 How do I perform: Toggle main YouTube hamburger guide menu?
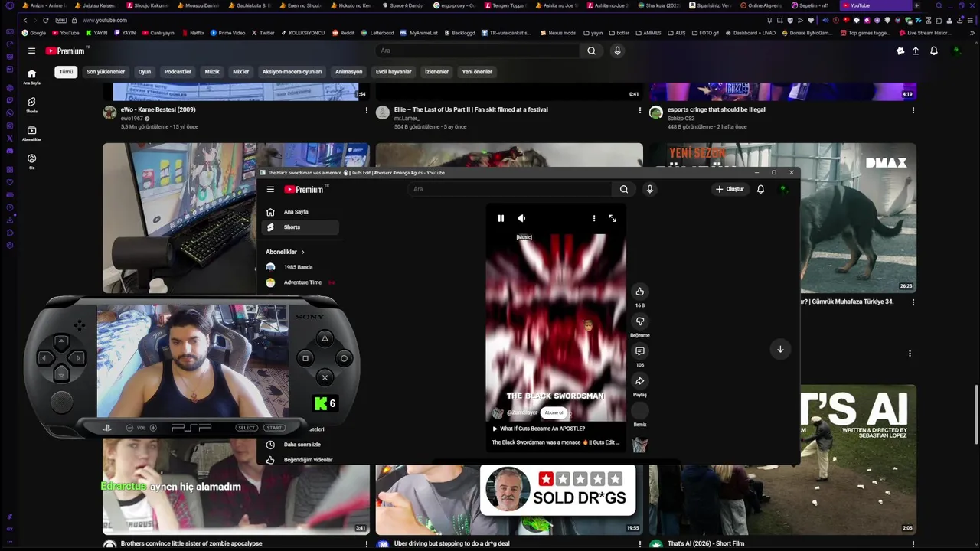pos(31,51)
